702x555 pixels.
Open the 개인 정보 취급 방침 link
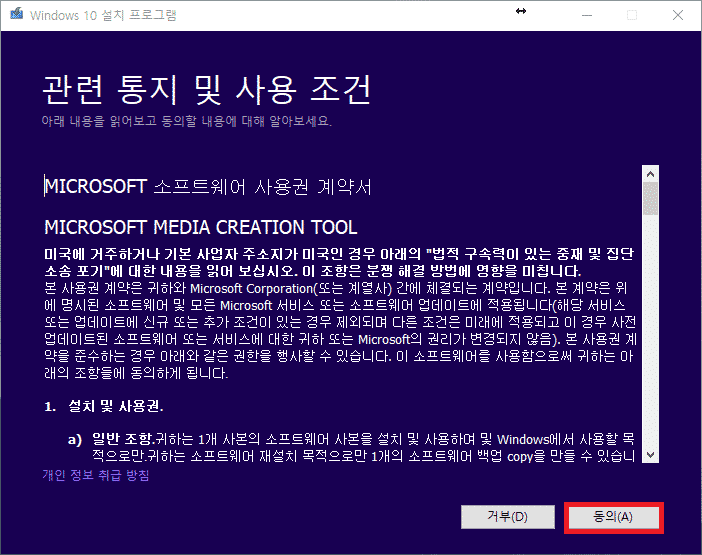[x=95, y=475]
